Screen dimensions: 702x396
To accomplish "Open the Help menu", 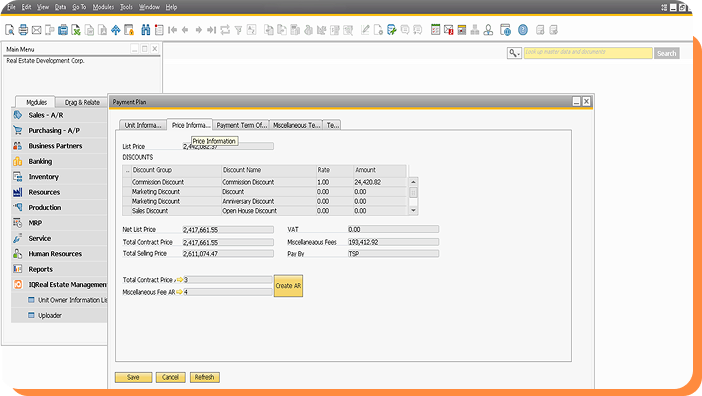I will (x=171, y=7).
